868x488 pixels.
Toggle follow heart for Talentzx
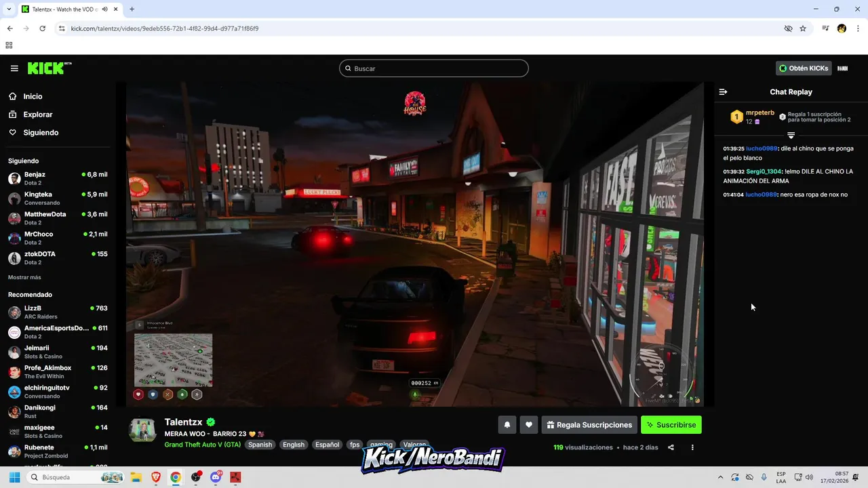tap(529, 425)
